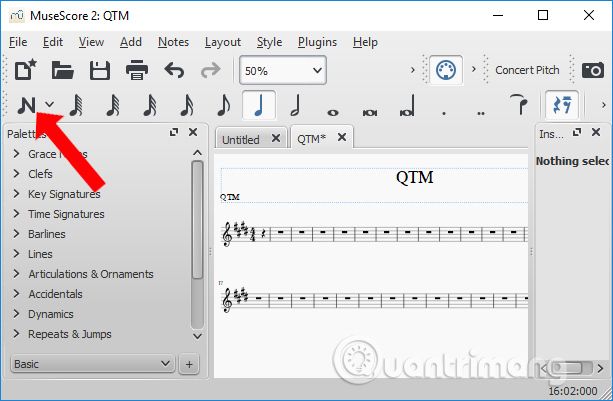Viewport: 613px width, 401px height.
Task: Undock the Inspector panel
Action: [577, 132]
